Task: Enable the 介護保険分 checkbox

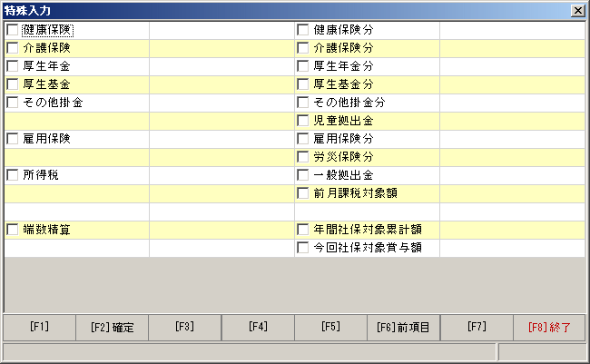Action: pos(303,48)
